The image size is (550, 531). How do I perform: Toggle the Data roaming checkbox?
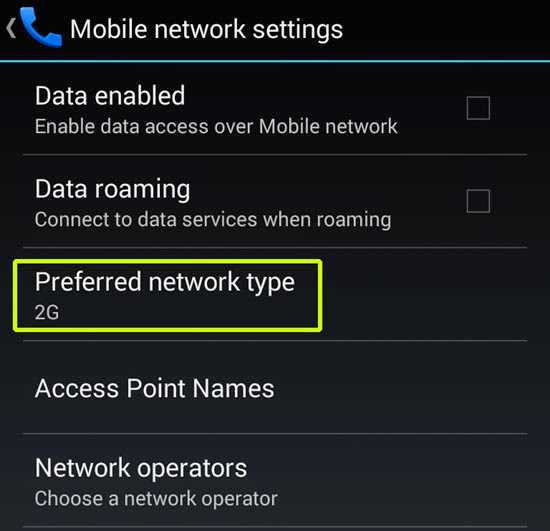point(478,201)
